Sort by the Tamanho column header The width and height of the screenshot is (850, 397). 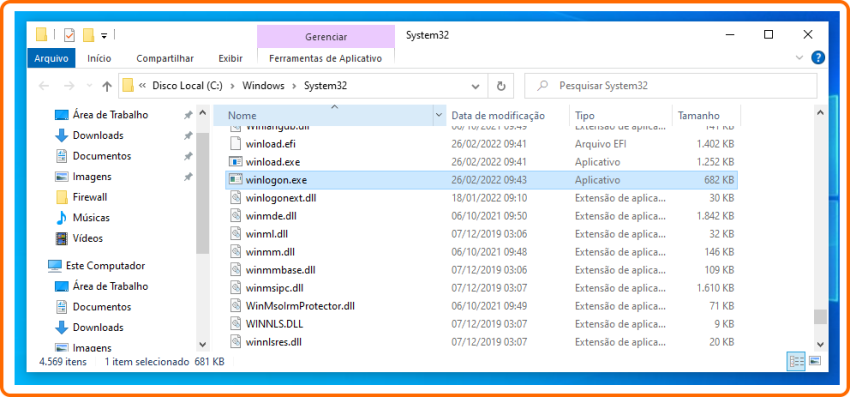[706, 116]
